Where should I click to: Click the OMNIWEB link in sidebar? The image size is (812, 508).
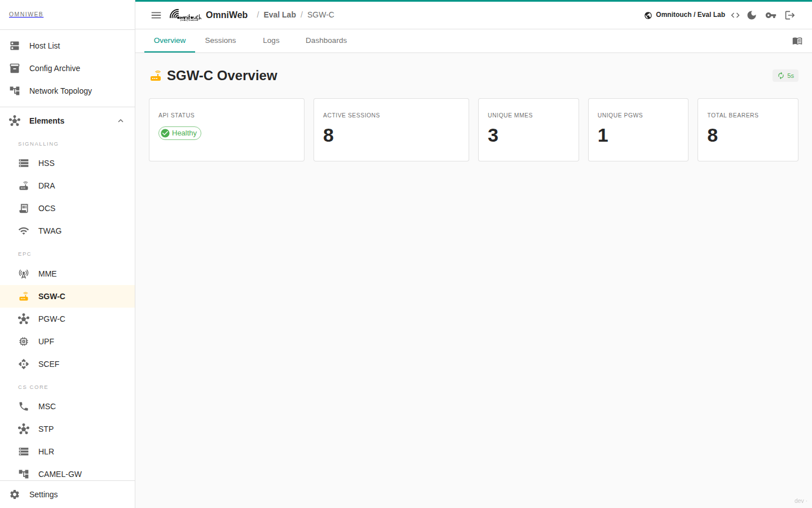[x=26, y=15]
